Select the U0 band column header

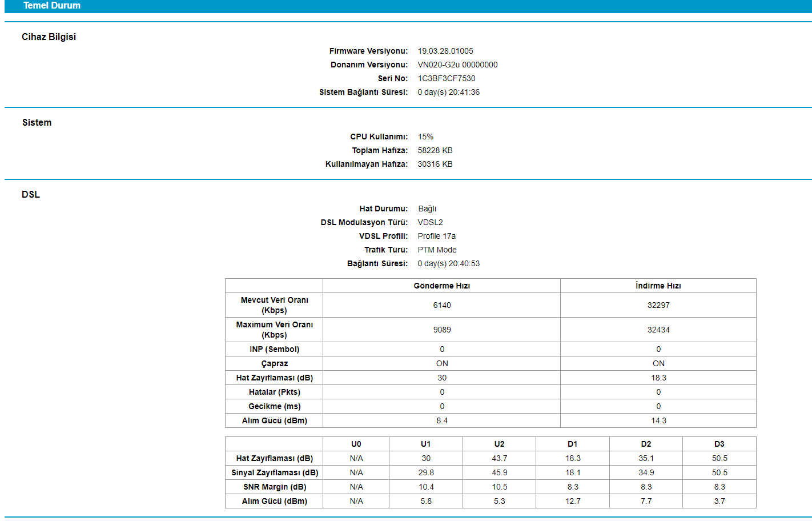356,444
